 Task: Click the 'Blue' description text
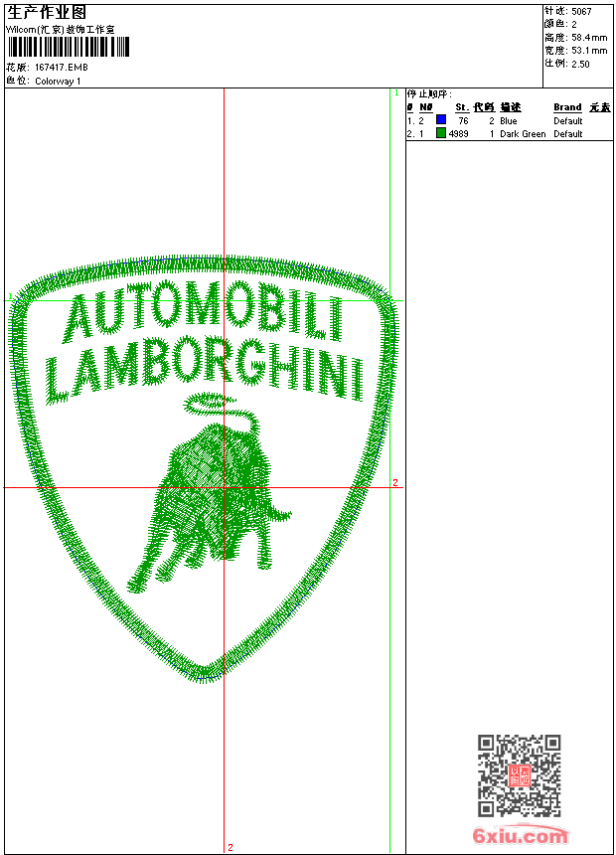508,121
